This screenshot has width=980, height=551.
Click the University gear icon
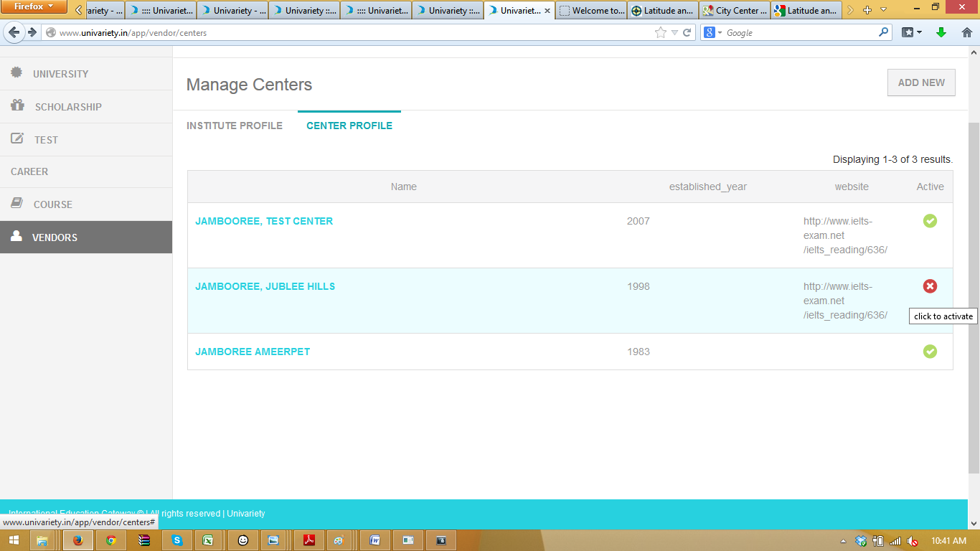tap(17, 72)
